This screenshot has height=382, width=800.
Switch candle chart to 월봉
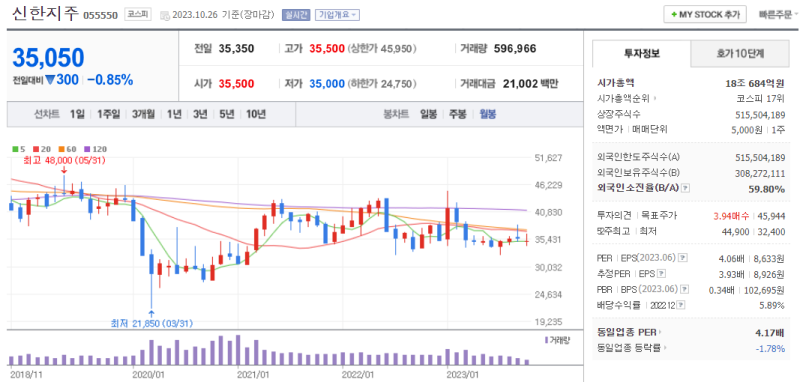(x=487, y=114)
